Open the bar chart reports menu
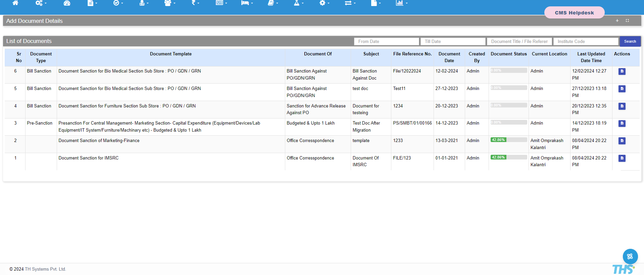The width and height of the screenshot is (644, 275). (401, 3)
